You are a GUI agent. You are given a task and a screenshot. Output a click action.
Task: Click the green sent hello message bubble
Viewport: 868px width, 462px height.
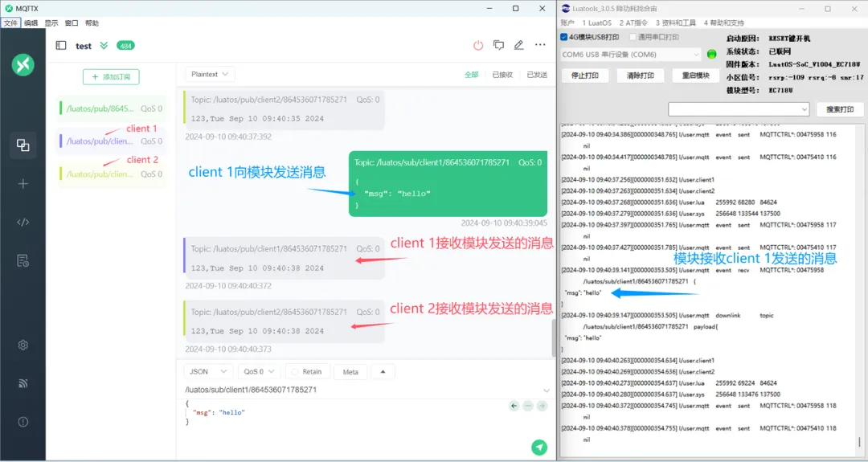tap(448, 184)
